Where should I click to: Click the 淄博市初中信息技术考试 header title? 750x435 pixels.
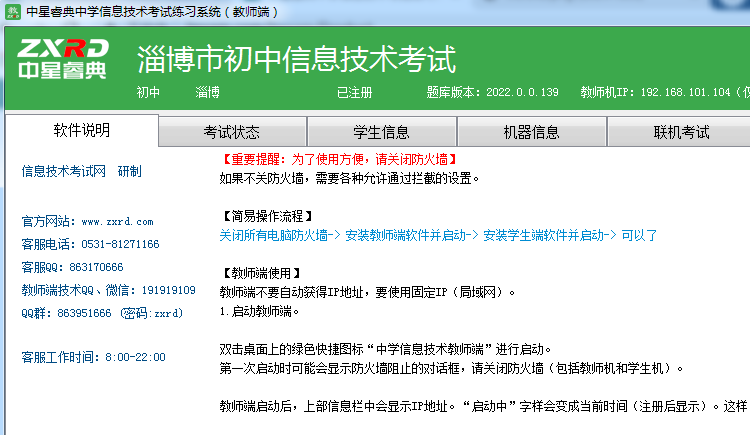(x=296, y=60)
